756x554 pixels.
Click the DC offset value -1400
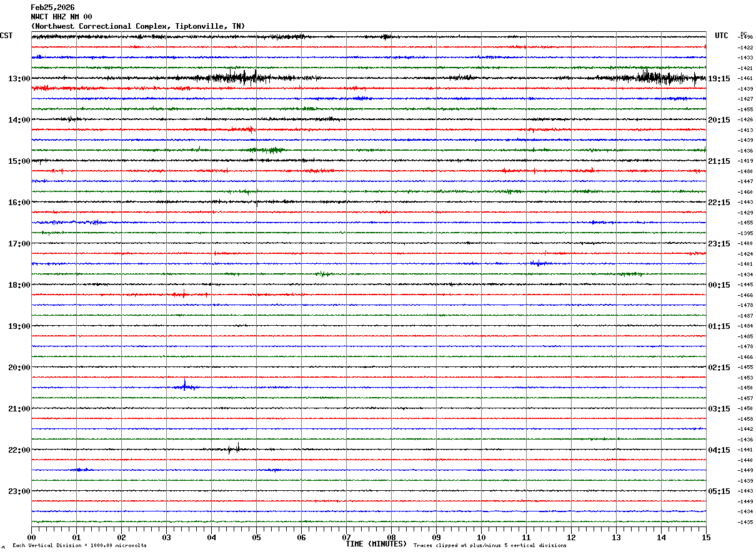click(745, 244)
